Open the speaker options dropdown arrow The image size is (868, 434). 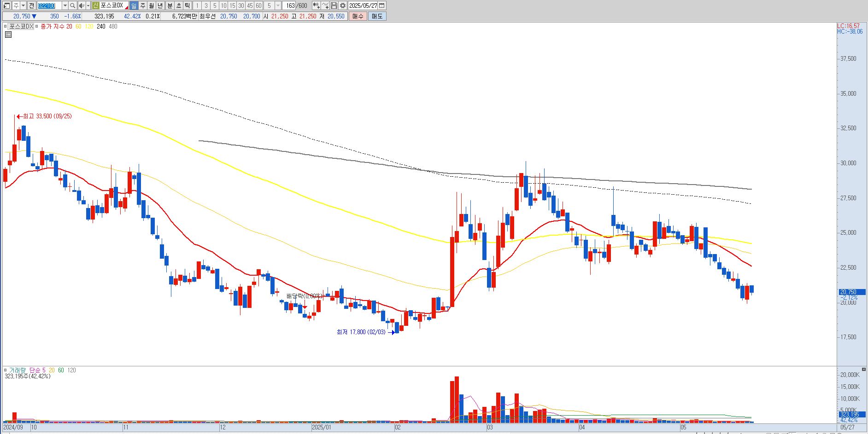[88, 6]
